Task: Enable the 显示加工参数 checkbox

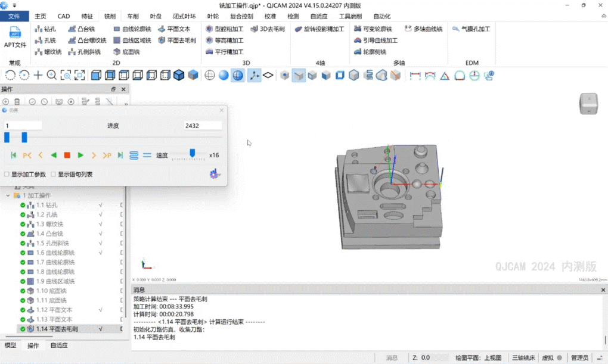Action: (x=7, y=175)
